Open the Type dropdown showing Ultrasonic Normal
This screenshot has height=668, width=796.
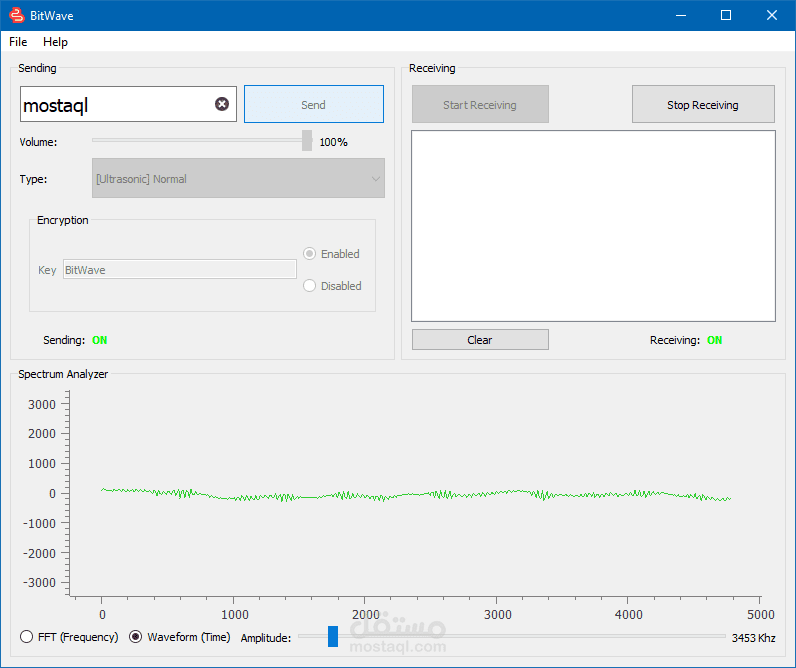[x=238, y=178]
